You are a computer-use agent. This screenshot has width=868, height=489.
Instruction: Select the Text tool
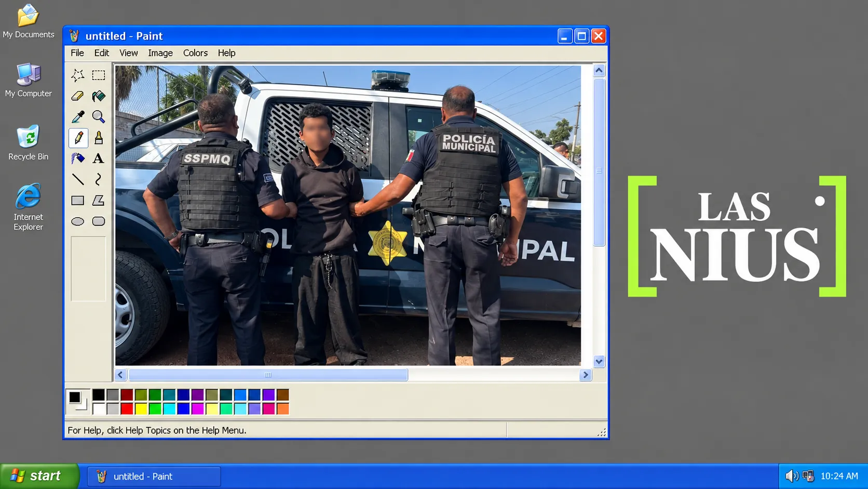coord(98,158)
